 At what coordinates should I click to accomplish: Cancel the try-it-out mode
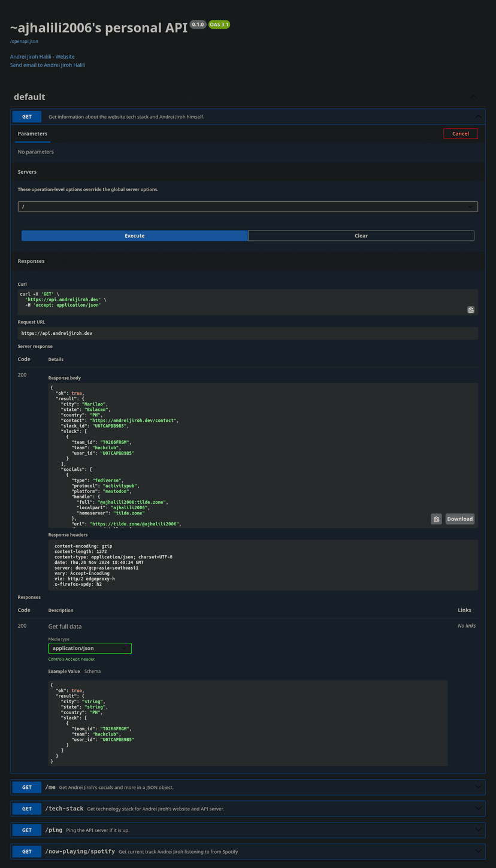[460, 134]
